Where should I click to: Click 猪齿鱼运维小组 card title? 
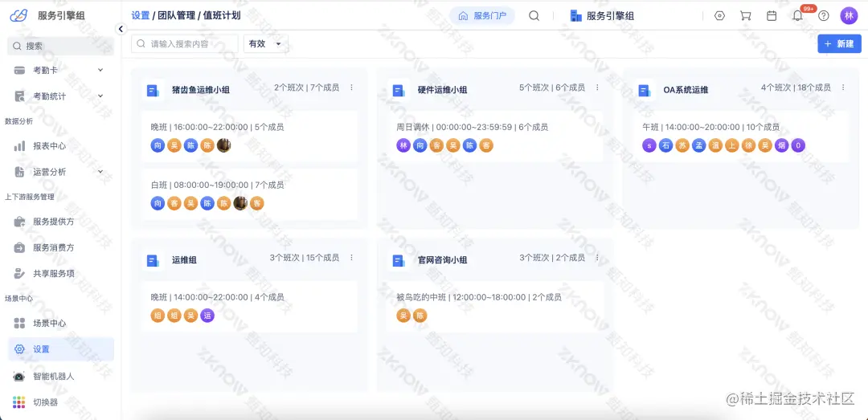[200, 90]
